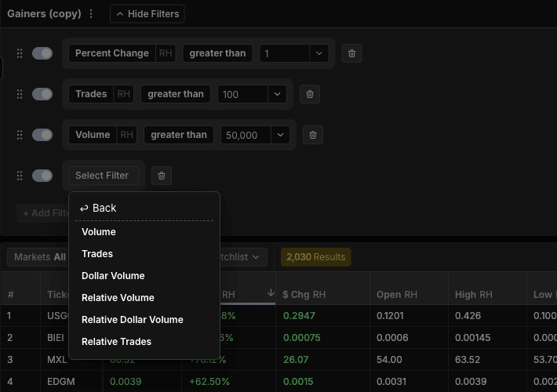The image size is (557, 392).
Task: Click the 2,030 Results badge
Action: [x=316, y=257]
